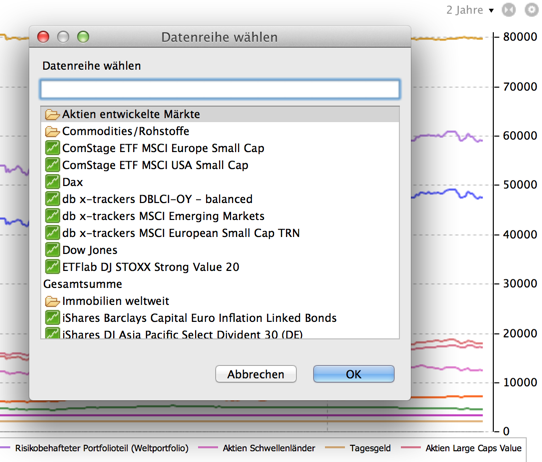Click the rightmost round gray chart toolbar icon
The height and width of the screenshot is (462, 542).
[x=531, y=10]
